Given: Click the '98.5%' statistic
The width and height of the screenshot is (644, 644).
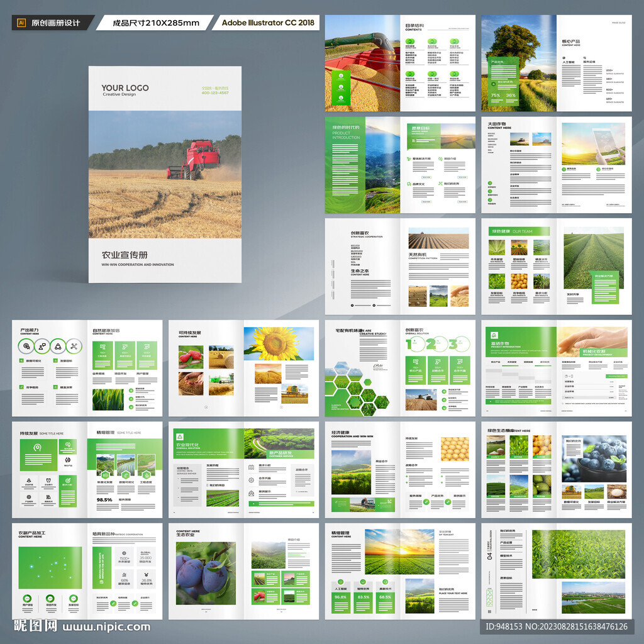Looking at the screenshot, I should pyautogui.click(x=104, y=500).
